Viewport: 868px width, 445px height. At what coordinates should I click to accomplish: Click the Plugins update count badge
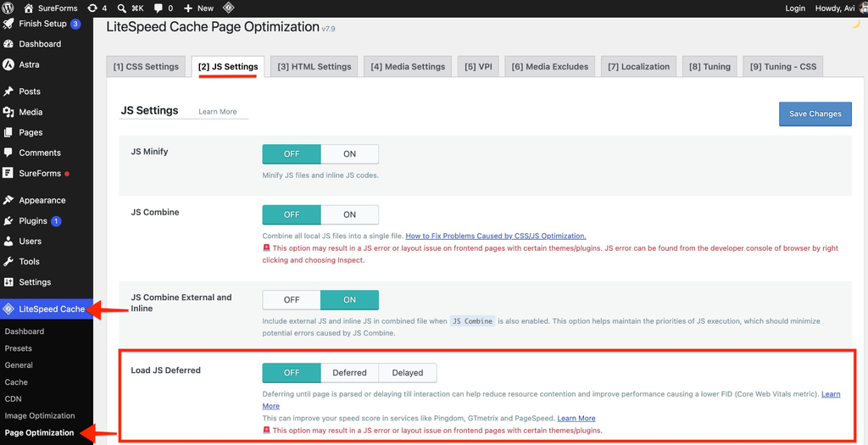56,221
